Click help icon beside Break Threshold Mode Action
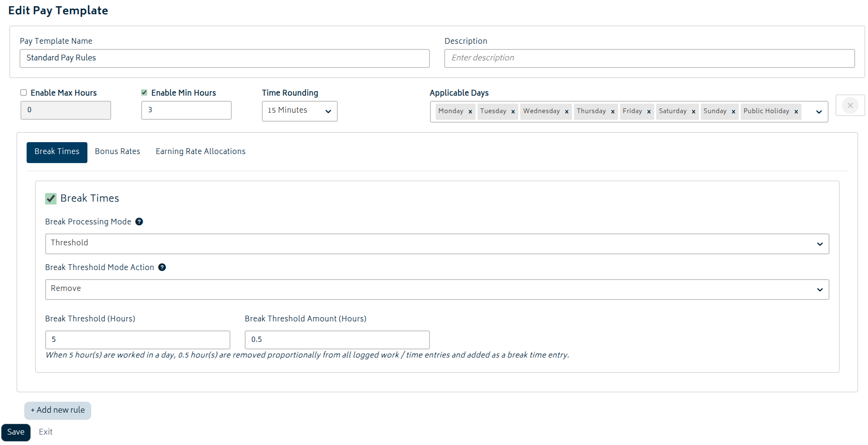Viewport: 868px width, 445px height. click(162, 267)
